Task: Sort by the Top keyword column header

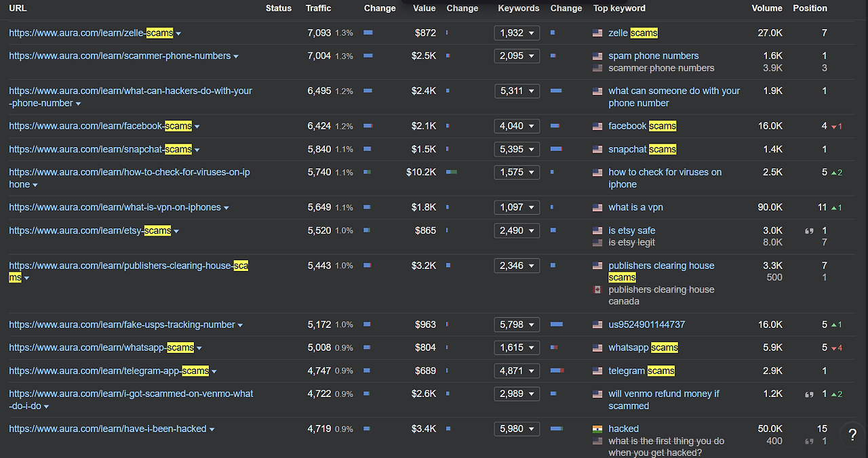Action: tap(619, 8)
